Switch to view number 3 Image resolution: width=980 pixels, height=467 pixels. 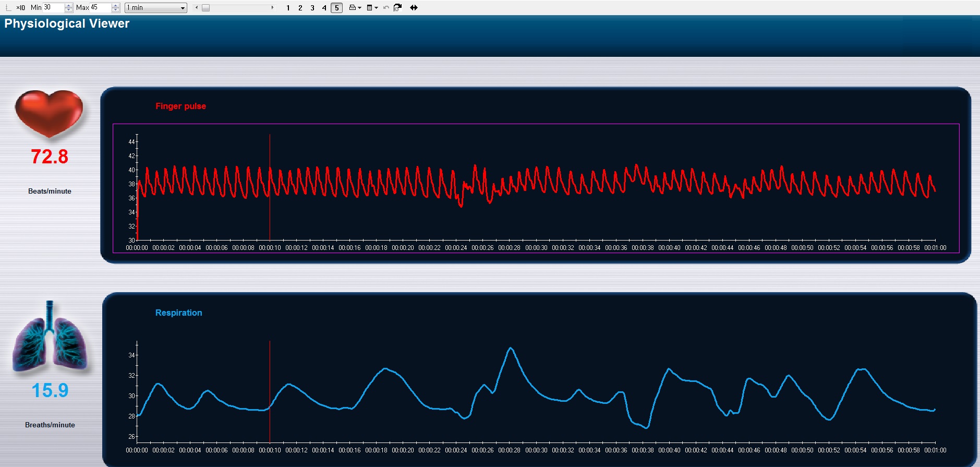coord(312,8)
